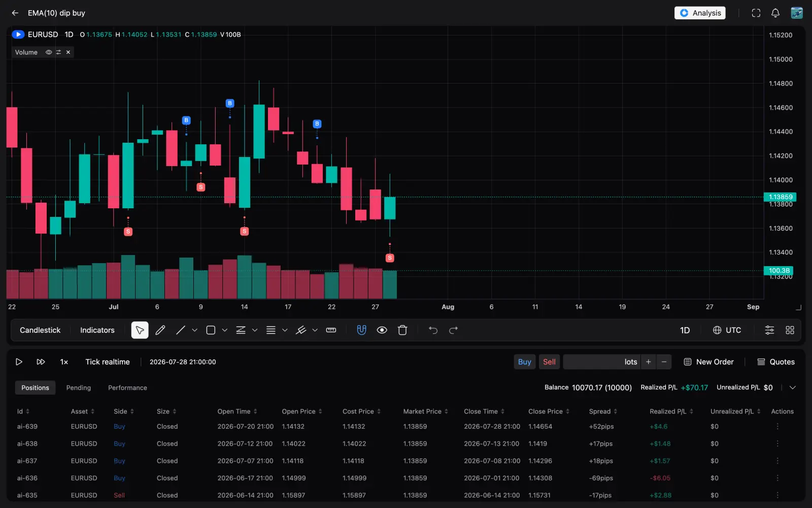Viewport: 812px width, 508px height.
Task: Switch to the Pending tab
Action: (x=79, y=388)
